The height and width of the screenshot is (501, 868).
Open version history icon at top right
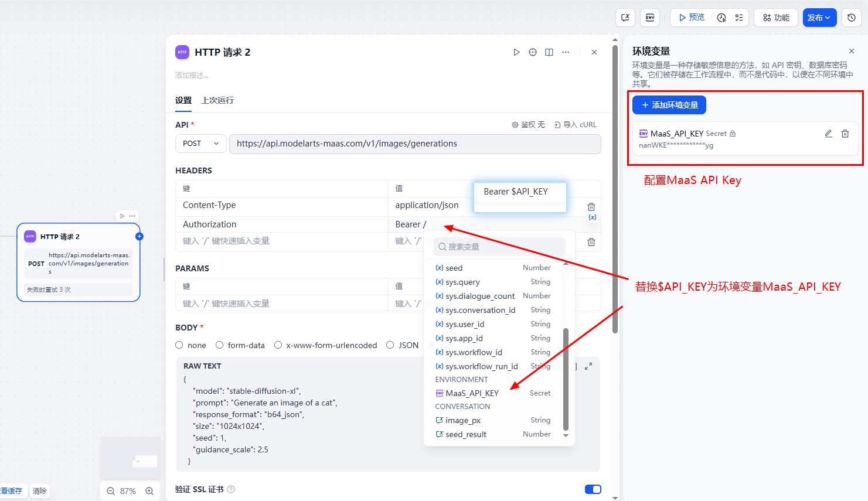point(852,18)
